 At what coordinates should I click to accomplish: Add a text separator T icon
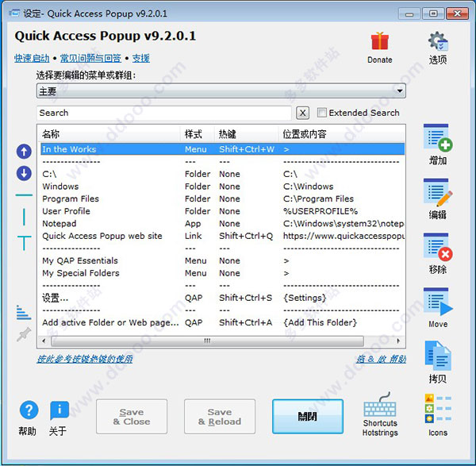(x=24, y=243)
